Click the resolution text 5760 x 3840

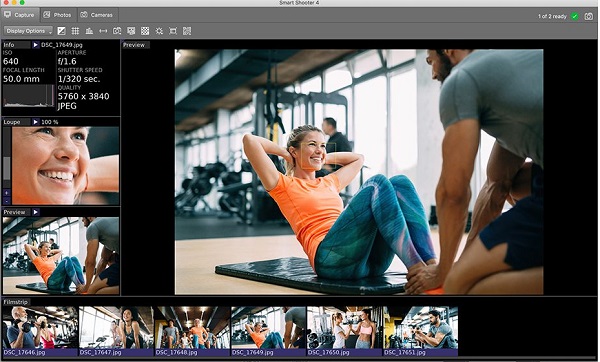click(x=83, y=96)
